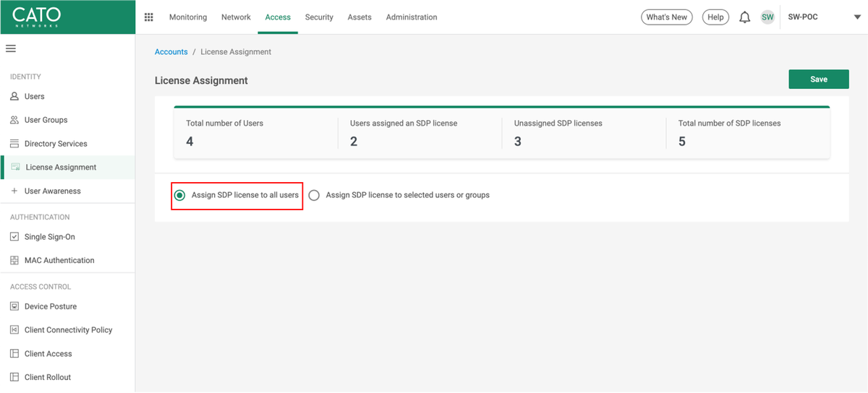Click the Client Rollout icon
This screenshot has width=868, height=393.
point(14,377)
